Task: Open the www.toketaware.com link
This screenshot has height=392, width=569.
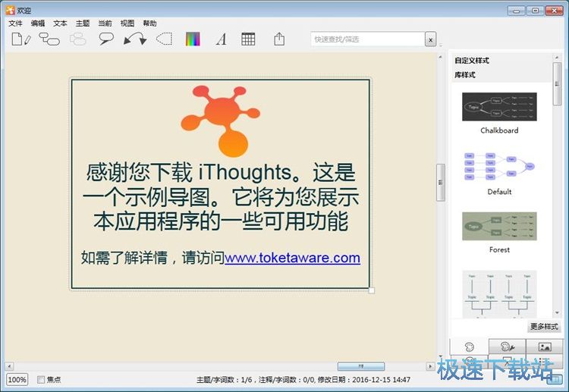Action: click(292, 258)
